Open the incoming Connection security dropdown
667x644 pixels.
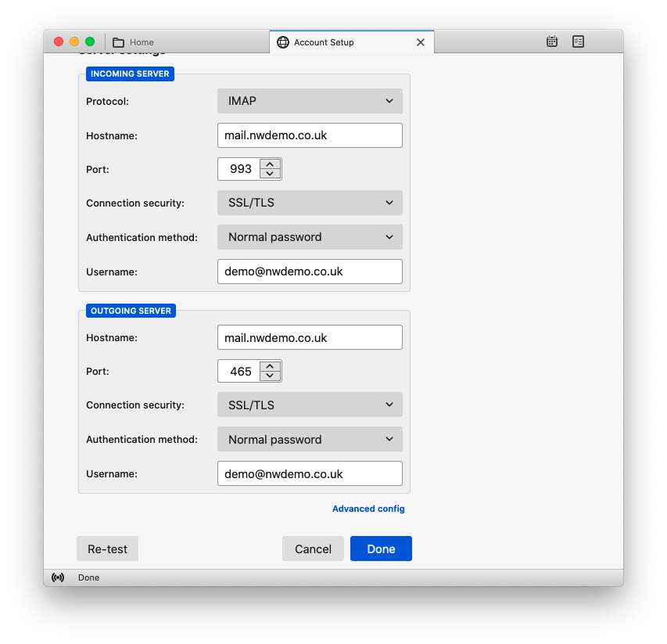tap(310, 203)
